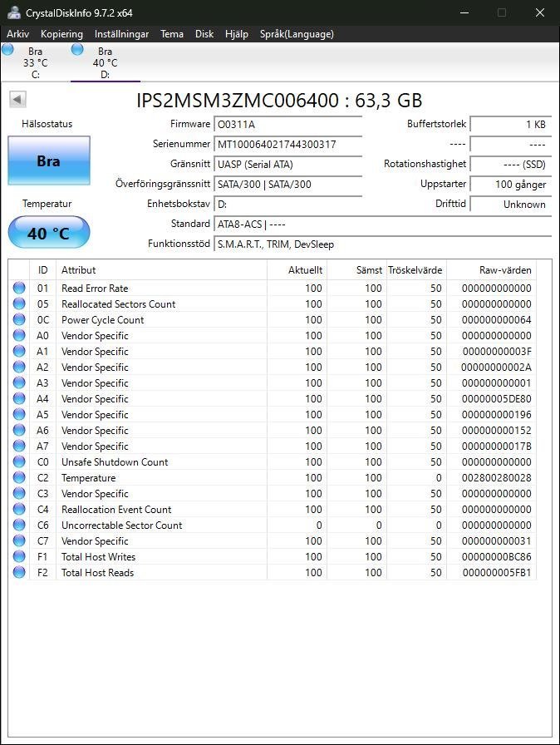Switch to the D: drive tab

pyautogui.click(x=104, y=62)
